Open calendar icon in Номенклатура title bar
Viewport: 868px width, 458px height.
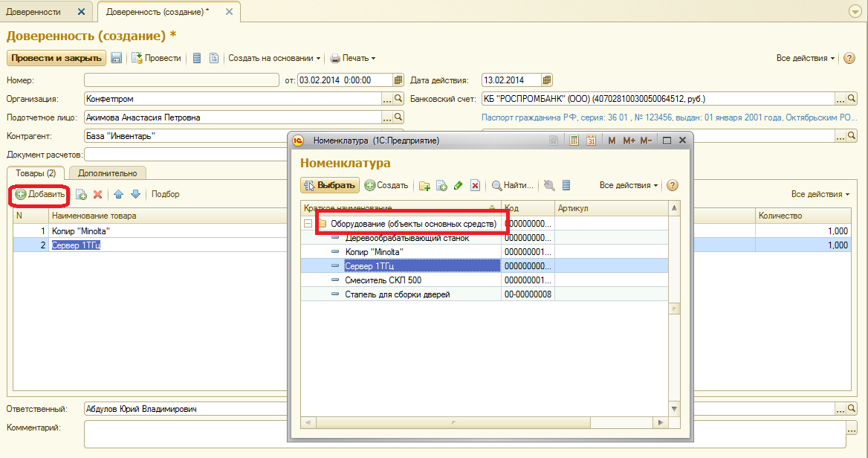592,141
